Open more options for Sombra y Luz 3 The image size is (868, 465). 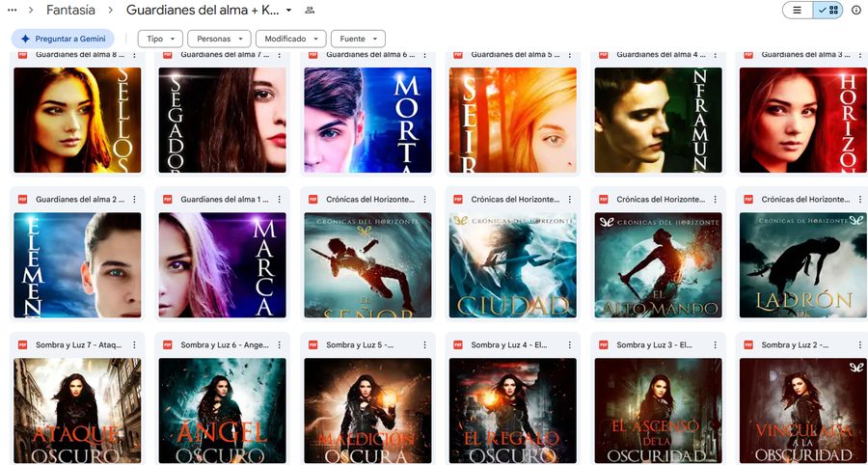click(x=716, y=344)
